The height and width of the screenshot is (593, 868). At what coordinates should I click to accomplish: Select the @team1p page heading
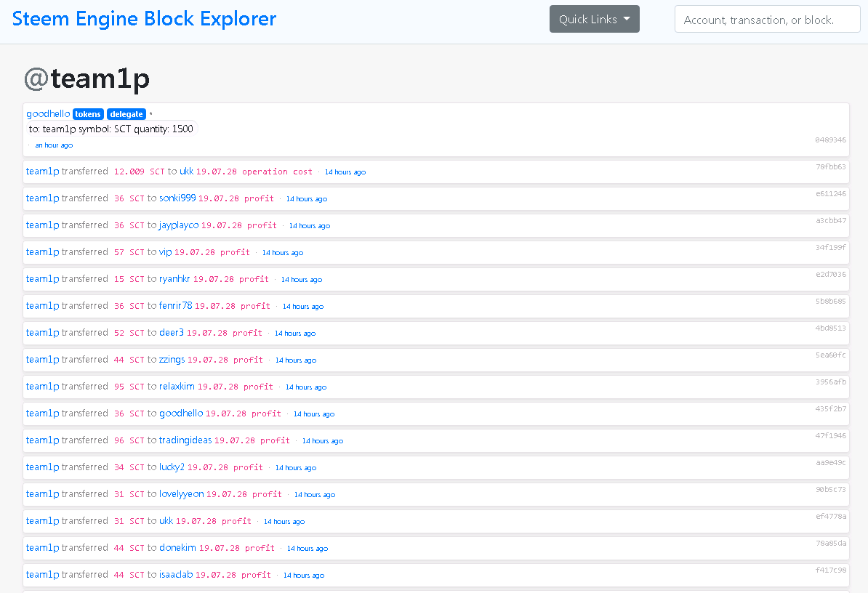click(x=87, y=78)
